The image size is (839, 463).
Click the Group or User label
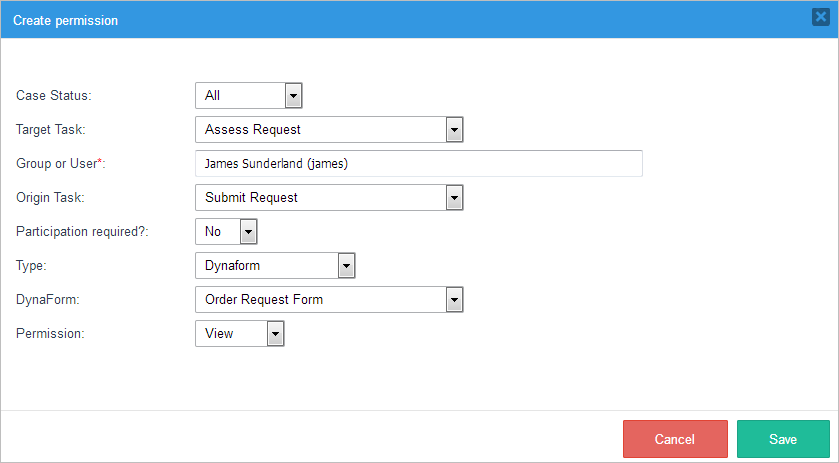click(62, 164)
